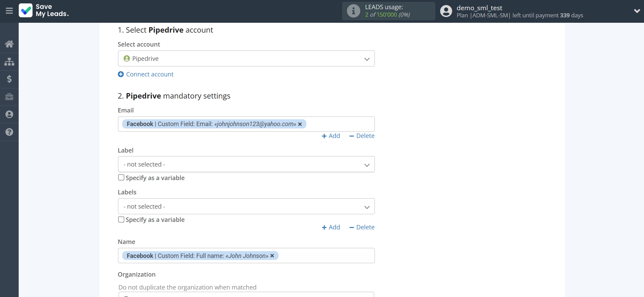This screenshot has width=644, height=297.
Task: Open the help question mark icon
Action: coord(9,132)
